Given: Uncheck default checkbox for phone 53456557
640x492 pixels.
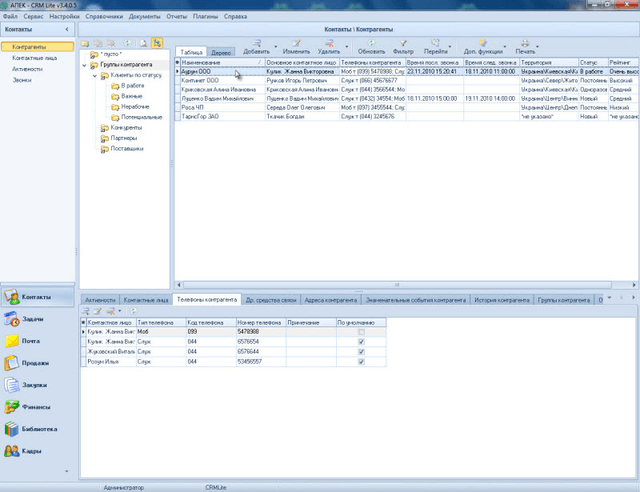Looking at the screenshot, I should 361,360.
